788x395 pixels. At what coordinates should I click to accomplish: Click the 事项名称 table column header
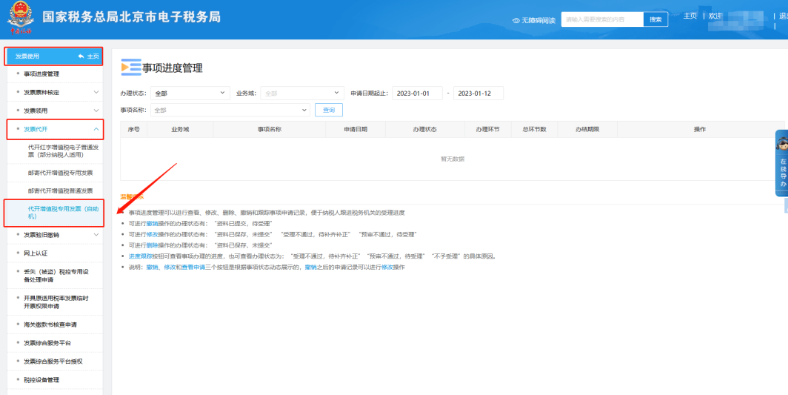click(x=269, y=129)
